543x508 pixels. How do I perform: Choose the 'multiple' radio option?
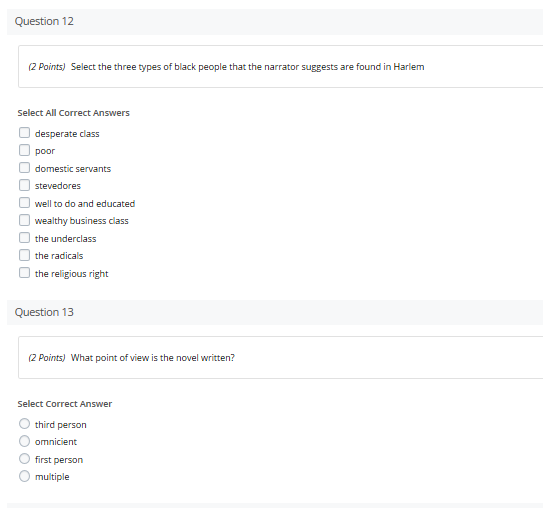coord(24,476)
